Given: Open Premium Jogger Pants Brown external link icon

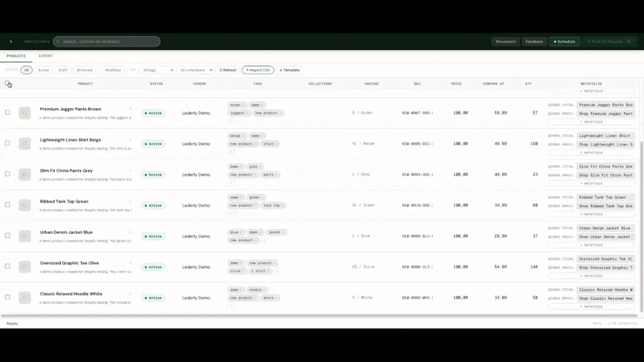Looking at the screenshot, I should coord(130,109).
